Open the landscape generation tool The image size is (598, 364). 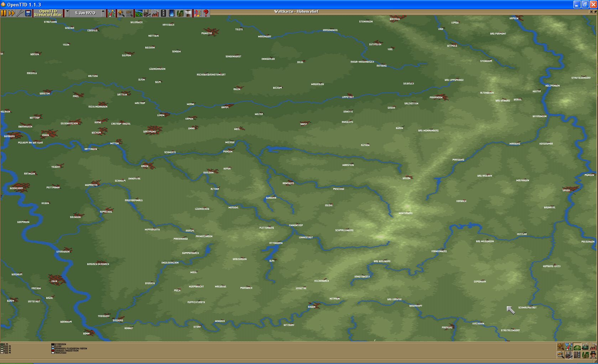pos(139,13)
